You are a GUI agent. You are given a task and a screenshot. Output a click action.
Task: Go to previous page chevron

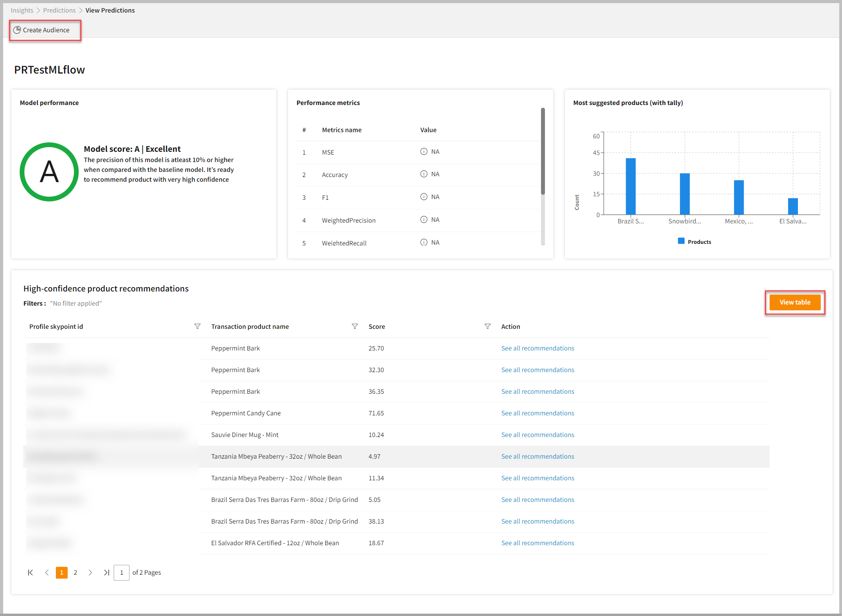(x=47, y=572)
